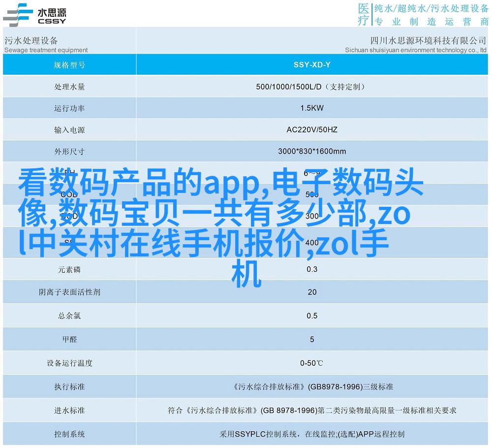Click the "四川水思源环境科技有限公司" company name
492x448 pixels.
click(429, 40)
